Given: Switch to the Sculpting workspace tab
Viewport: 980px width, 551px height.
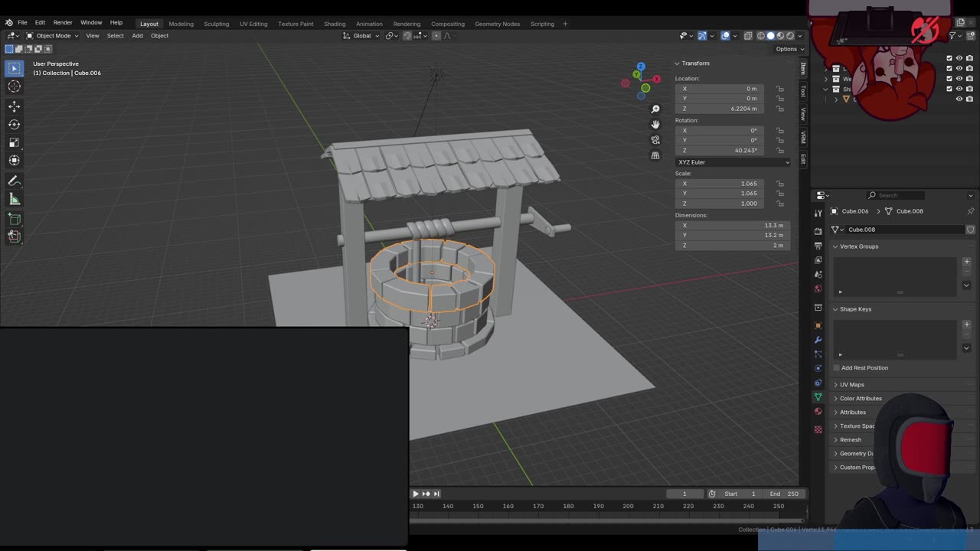Looking at the screenshot, I should point(216,24).
